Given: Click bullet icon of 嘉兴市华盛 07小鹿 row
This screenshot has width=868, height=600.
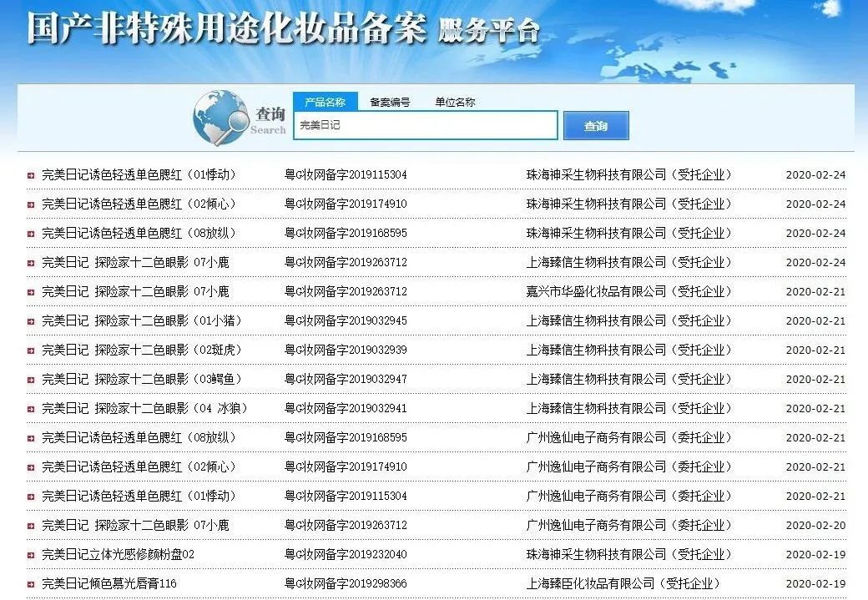Looking at the screenshot, I should click(x=31, y=293).
